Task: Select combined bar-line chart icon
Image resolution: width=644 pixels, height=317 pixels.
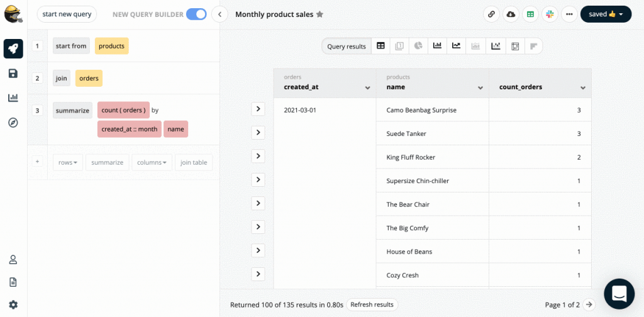Action: 475,46
